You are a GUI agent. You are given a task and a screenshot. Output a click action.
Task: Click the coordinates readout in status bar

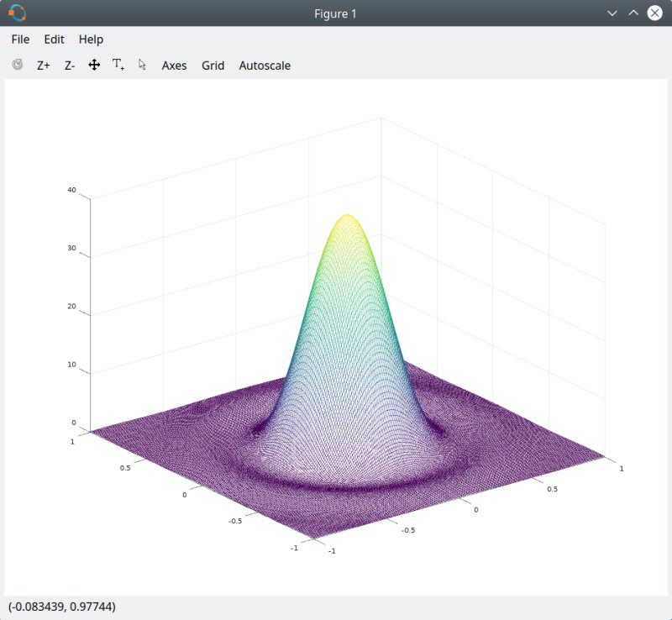click(62, 607)
